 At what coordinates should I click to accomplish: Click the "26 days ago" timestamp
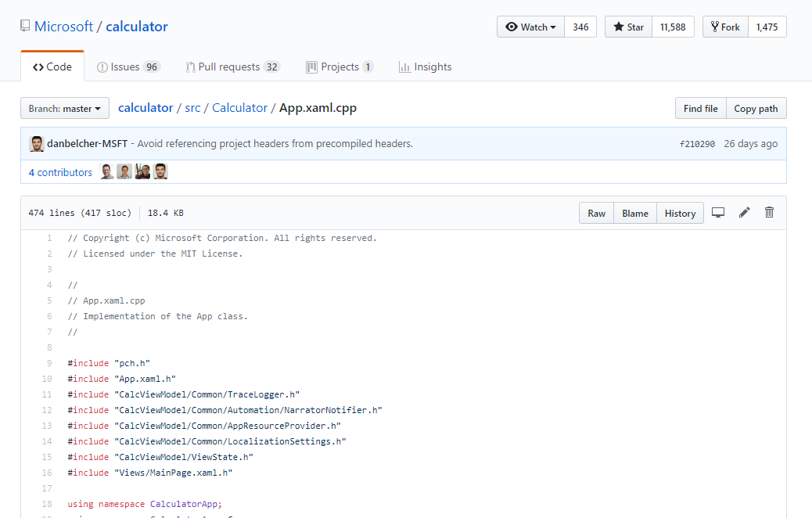point(751,143)
